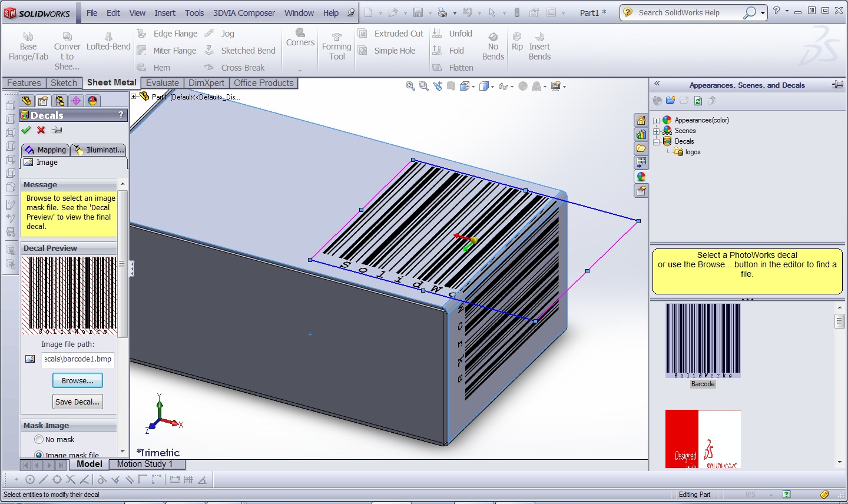Click the Save Decal... button
This screenshot has height=504, width=848.
point(77,402)
